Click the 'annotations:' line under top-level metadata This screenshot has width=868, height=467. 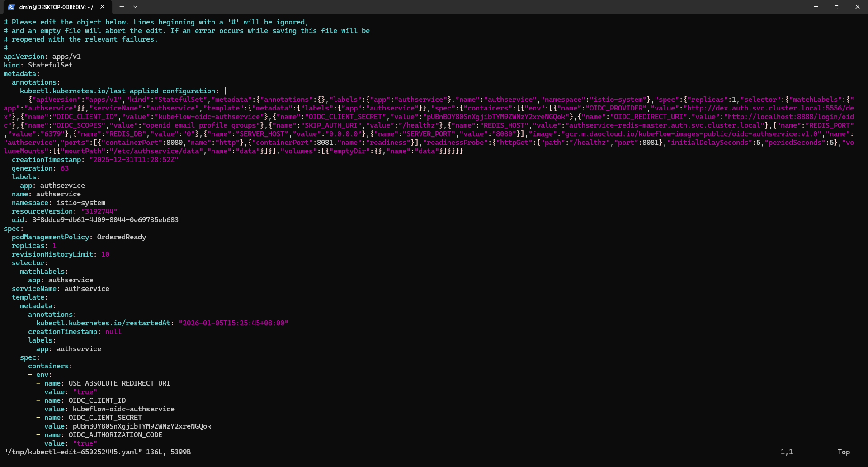[36, 82]
